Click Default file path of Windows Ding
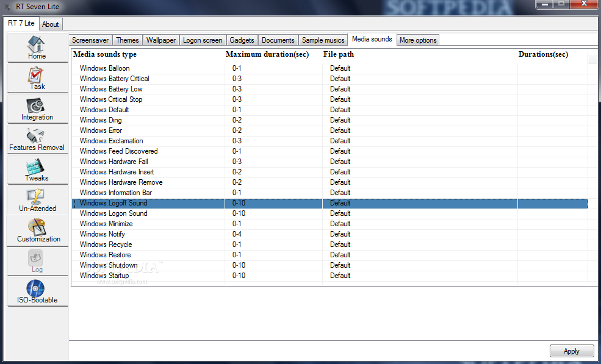This screenshot has width=601, height=364. click(x=340, y=120)
